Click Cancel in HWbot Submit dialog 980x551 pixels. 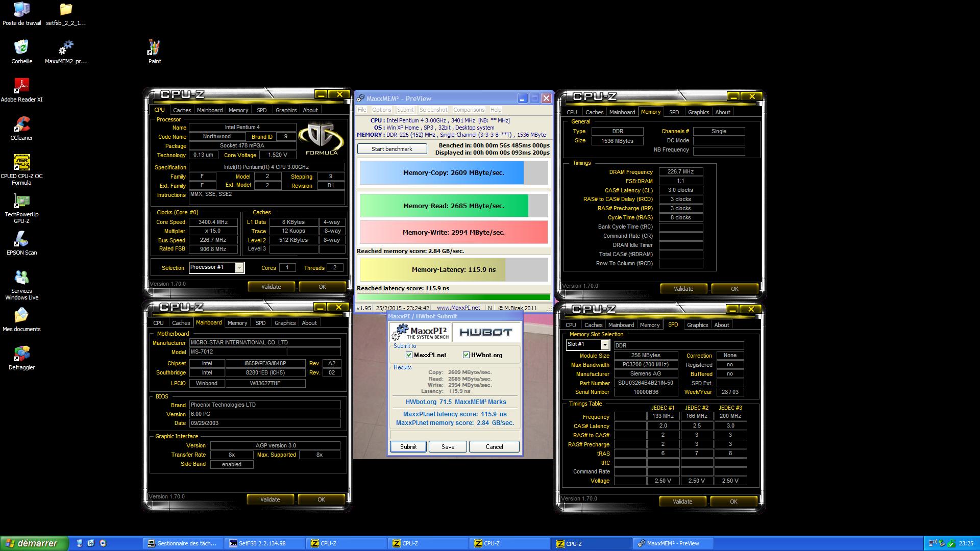point(494,447)
